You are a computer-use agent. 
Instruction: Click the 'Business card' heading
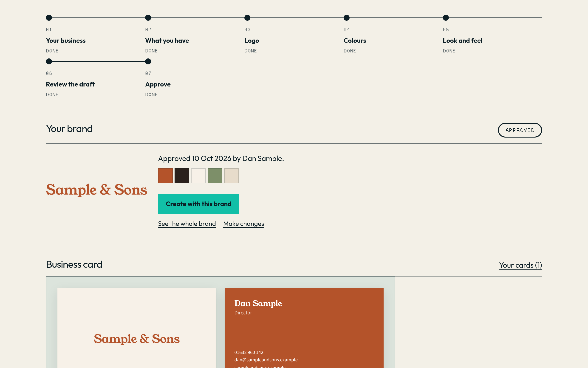[x=74, y=264]
